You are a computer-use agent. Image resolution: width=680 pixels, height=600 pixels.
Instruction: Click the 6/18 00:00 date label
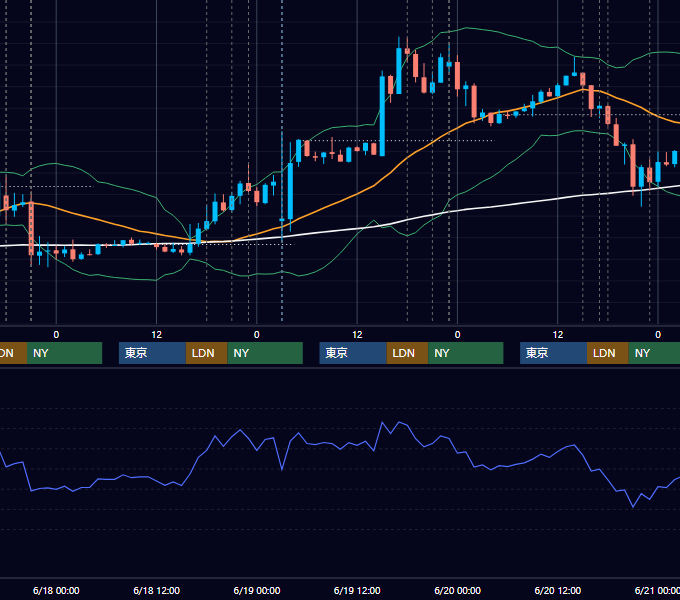coord(56,590)
